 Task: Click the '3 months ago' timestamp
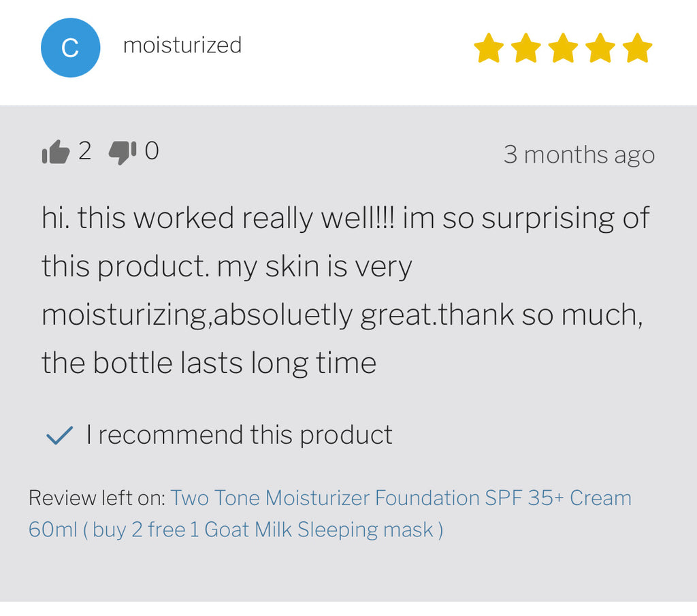pos(579,155)
